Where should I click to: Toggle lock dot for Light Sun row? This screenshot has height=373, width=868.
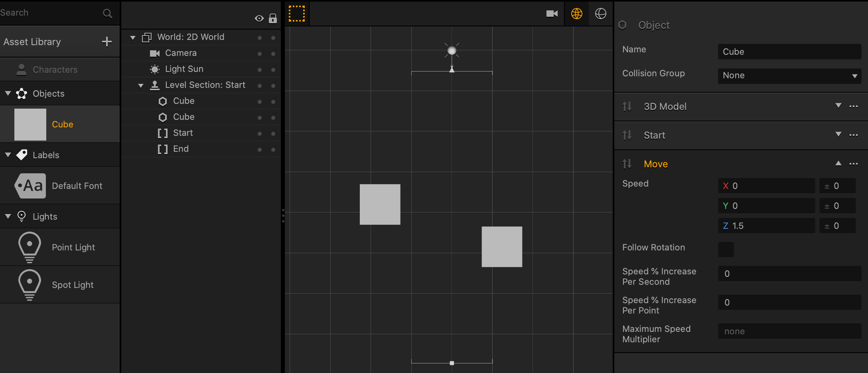pyautogui.click(x=273, y=69)
